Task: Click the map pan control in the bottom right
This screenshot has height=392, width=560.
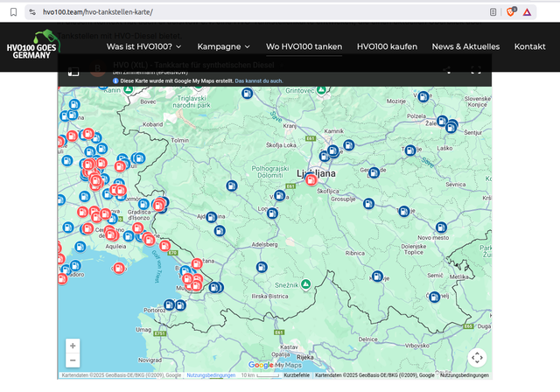Action: [x=477, y=357]
